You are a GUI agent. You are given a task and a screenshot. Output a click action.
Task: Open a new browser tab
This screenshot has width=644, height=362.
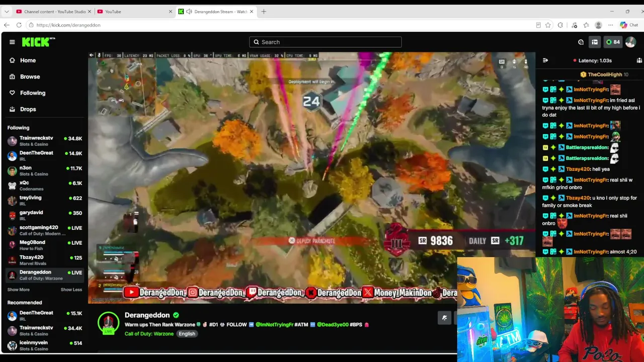(264, 12)
